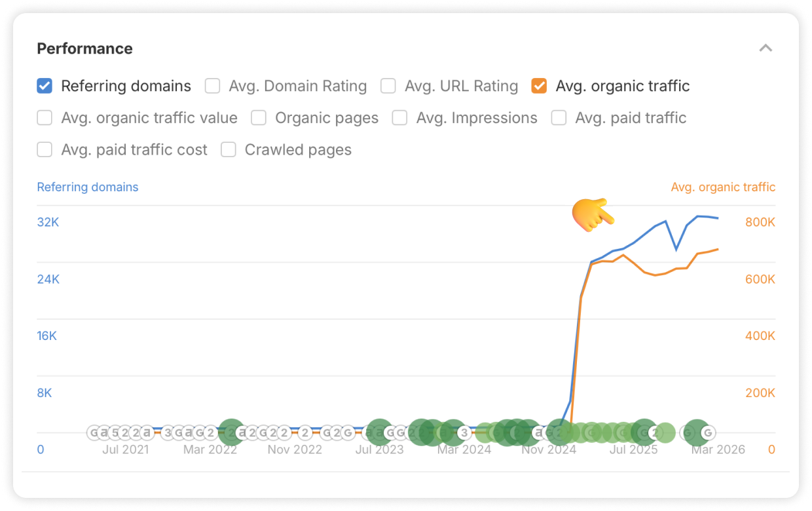The image size is (812, 511).
Task: Check the Avg. paid traffic option
Action: 559,118
